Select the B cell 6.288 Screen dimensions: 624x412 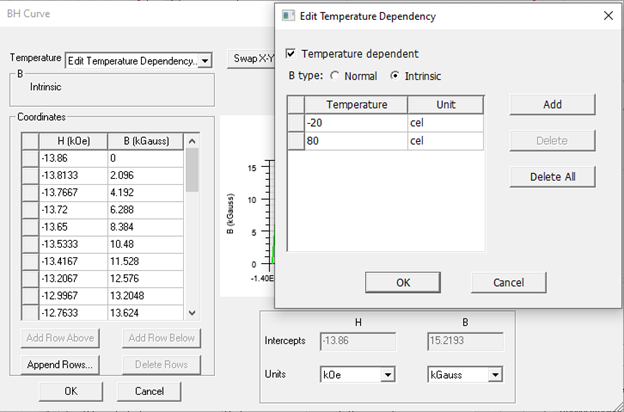(145, 210)
